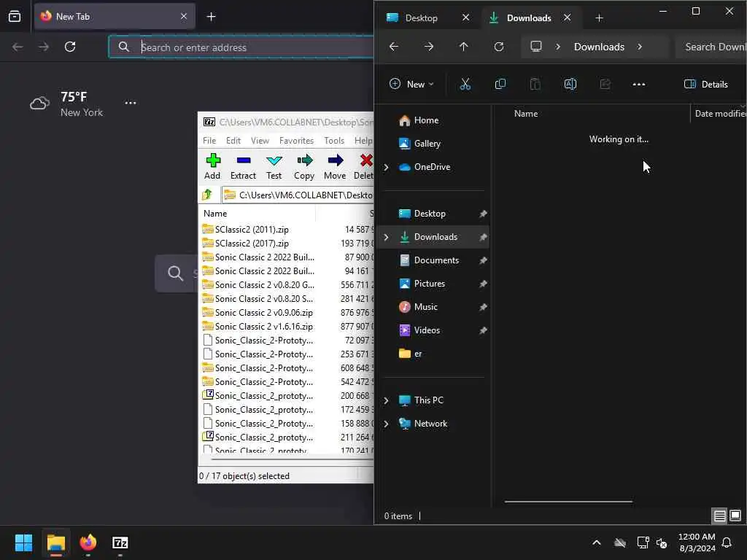The width and height of the screenshot is (747, 560).
Task: Sort by Name column in Explorer
Action: [x=526, y=113]
